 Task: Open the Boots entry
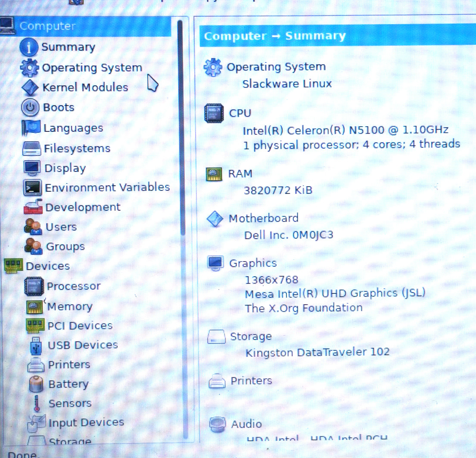(59, 108)
